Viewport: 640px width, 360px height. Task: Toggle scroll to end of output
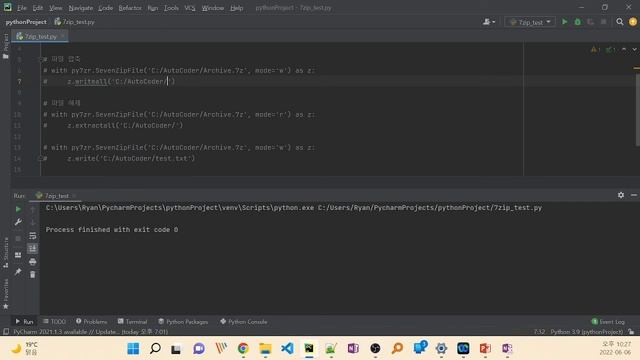[33, 249]
